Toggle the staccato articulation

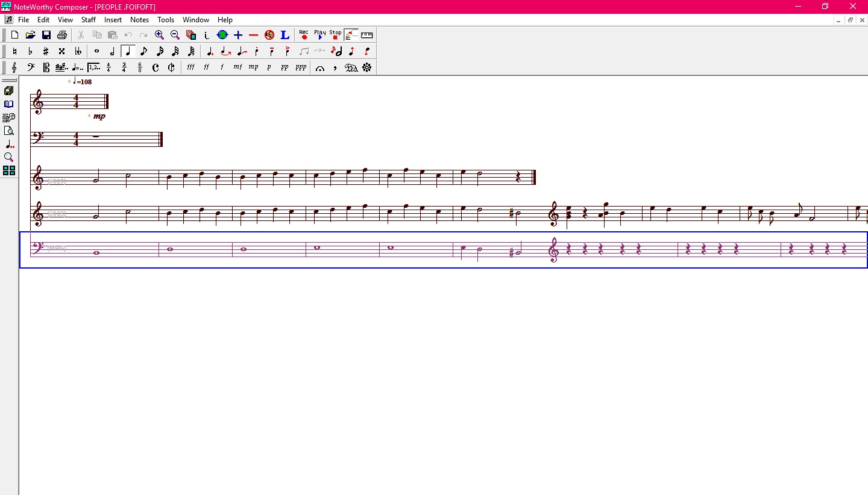[x=257, y=51]
